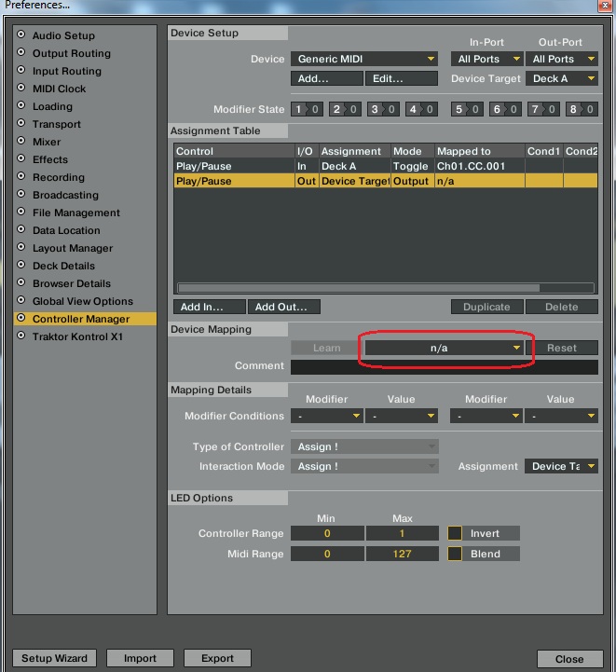Open the n/a device mapping dropdown
Viewport: 616px width, 672px height.
point(445,348)
